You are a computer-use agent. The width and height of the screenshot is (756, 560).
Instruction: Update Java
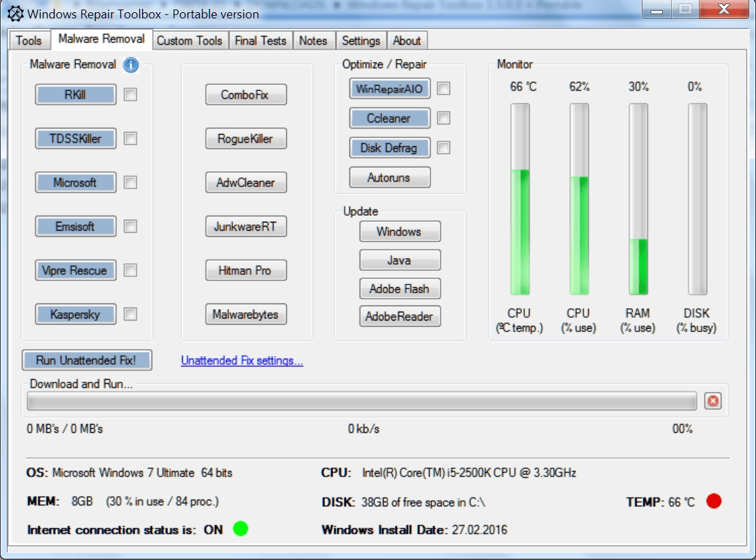coord(400,260)
